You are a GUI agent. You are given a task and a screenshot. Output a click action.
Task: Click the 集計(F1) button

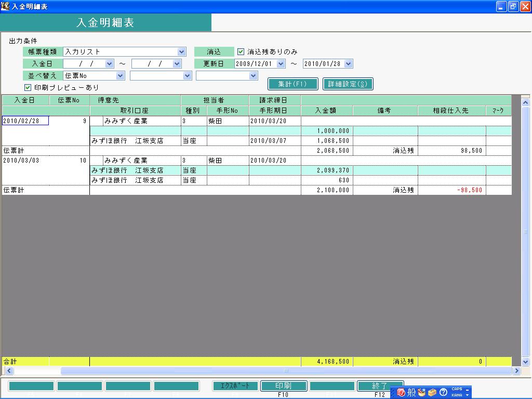292,84
